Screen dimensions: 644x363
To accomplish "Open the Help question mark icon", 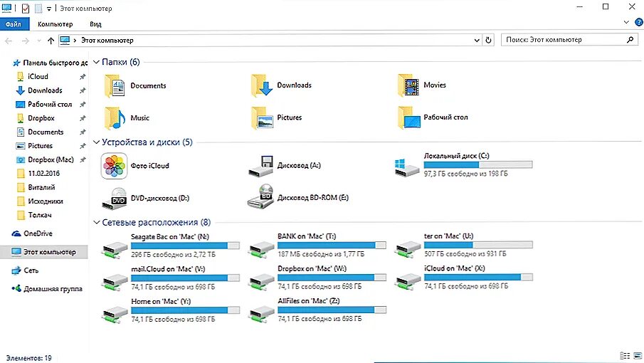I will pyautogui.click(x=638, y=22).
